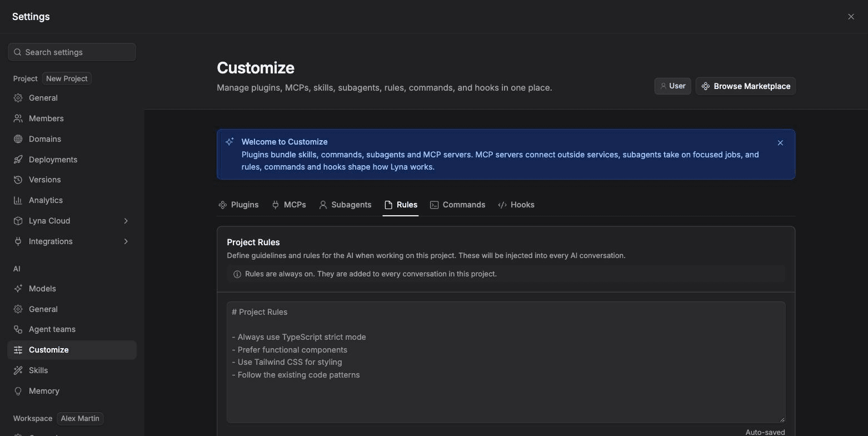
Task: Click the Lyna Cloud cube icon
Action: pos(18,221)
